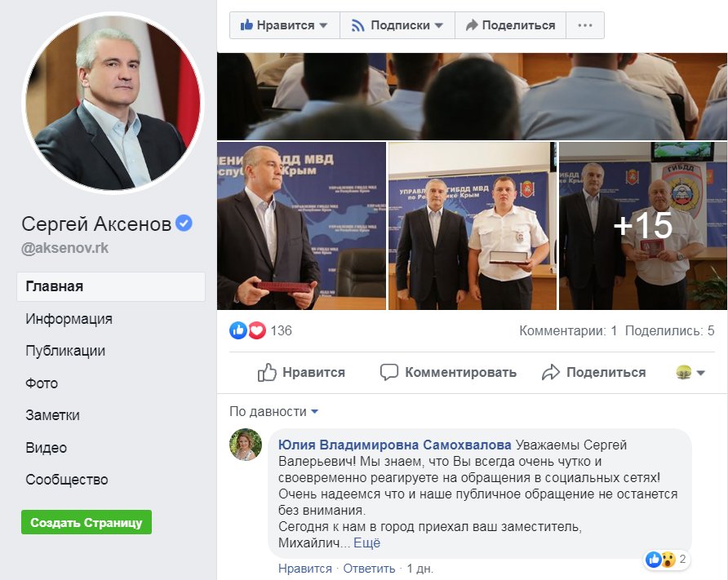Expand the comment via the Ещё link
This screenshot has height=580, width=728.
[366, 542]
